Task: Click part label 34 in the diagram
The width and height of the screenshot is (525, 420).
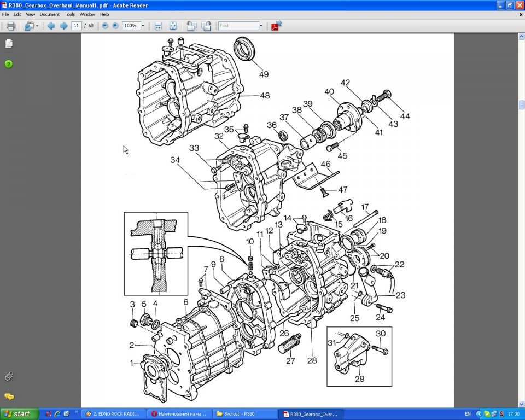Action: 175,160
